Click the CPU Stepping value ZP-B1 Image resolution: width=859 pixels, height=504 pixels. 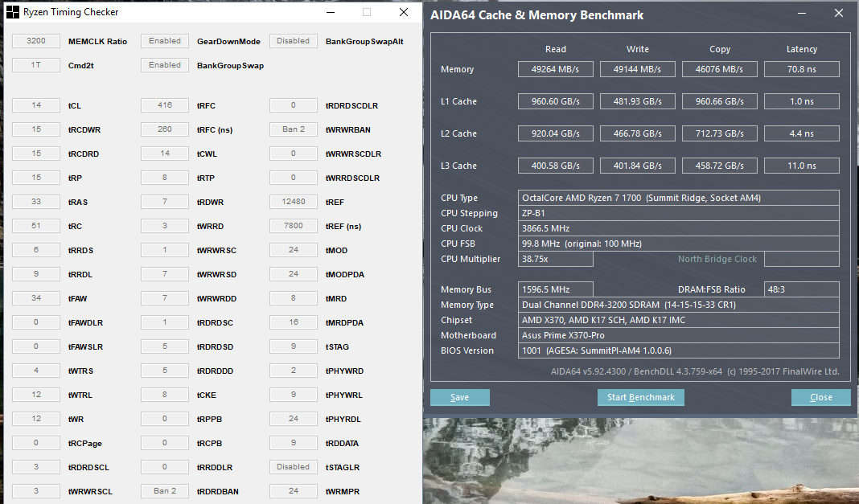click(679, 213)
